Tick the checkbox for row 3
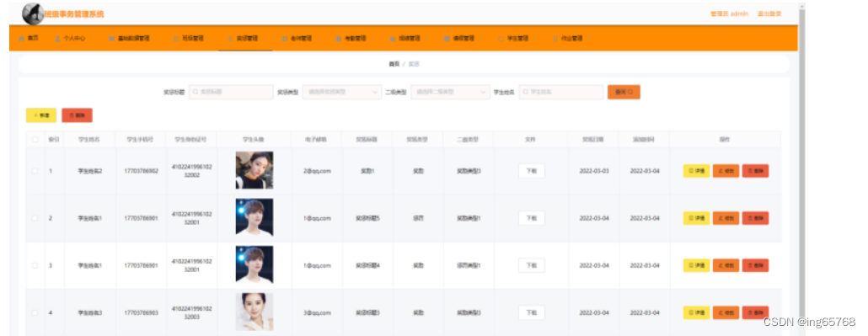The image size is (868, 336). tap(35, 266)
